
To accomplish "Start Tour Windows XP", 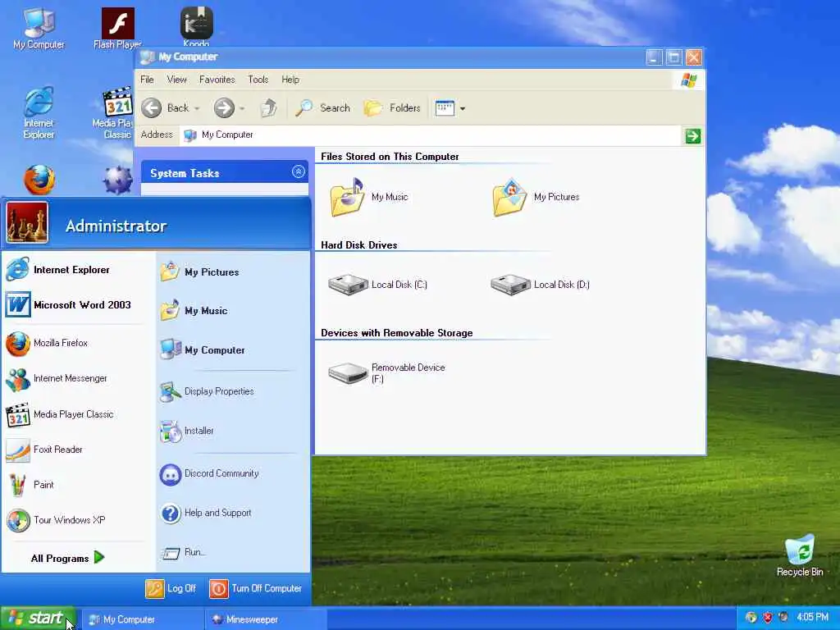I will coord(56,520).
